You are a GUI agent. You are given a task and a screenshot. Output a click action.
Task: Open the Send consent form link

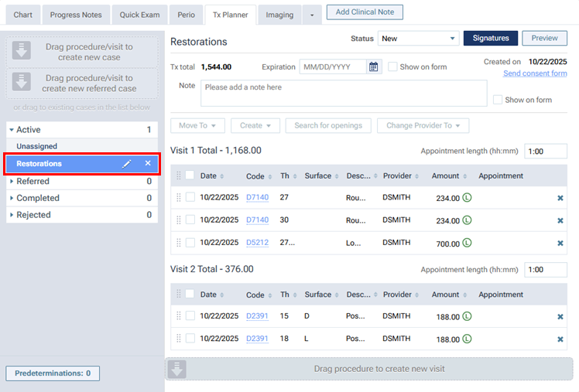pos(534,73)
